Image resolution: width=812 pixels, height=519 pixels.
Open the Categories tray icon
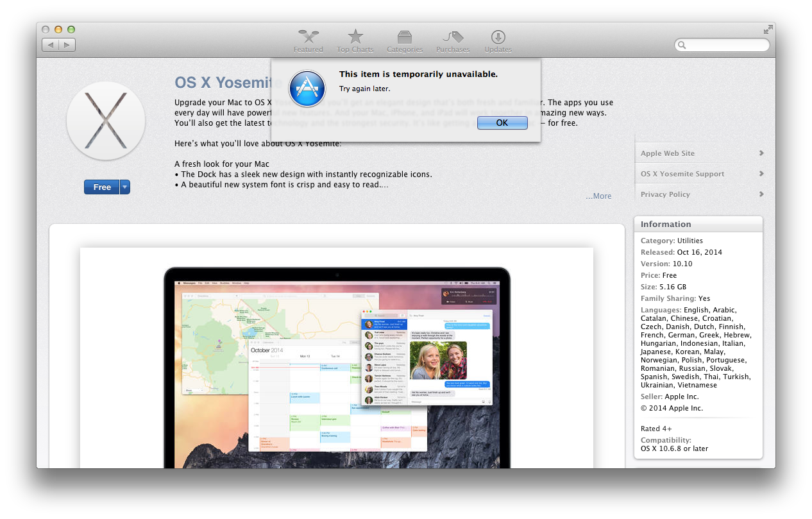click(405, 37)
